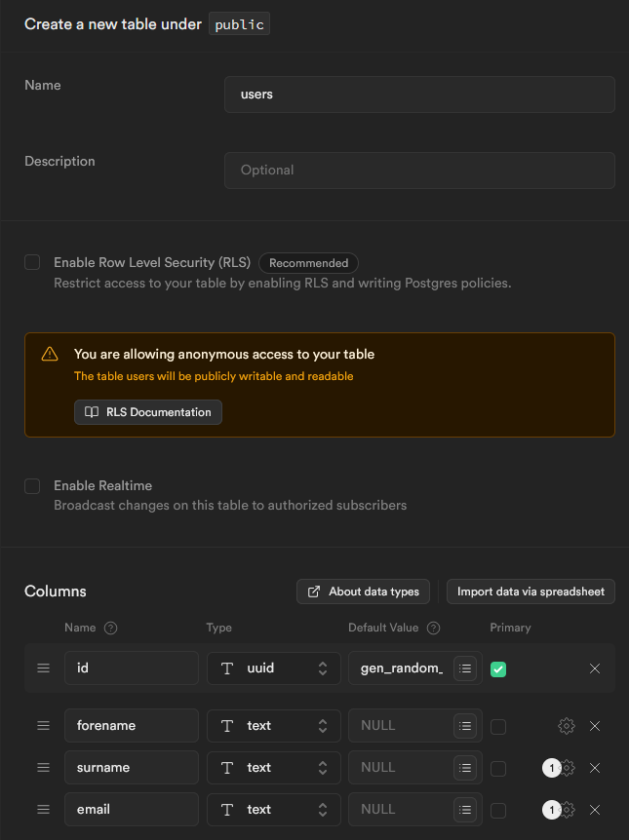Open default value suggestions for id
Screen dimensions: 629x840
[x=465, y=668]
